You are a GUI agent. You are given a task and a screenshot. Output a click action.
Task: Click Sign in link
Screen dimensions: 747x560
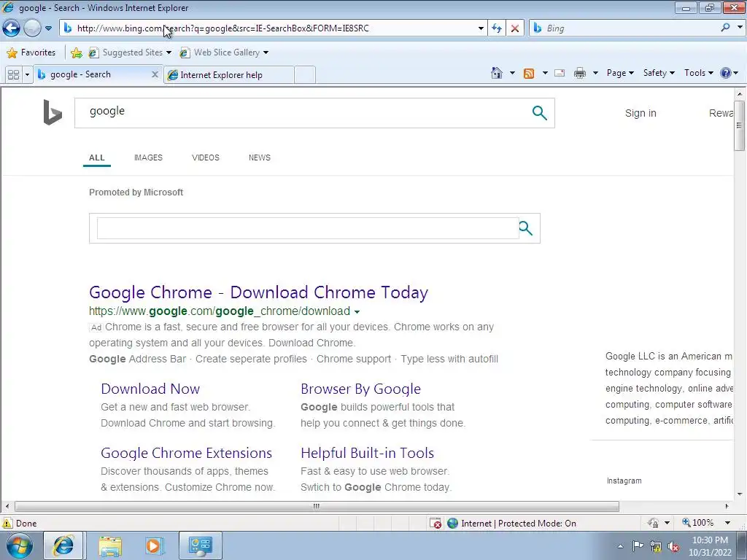640,113
